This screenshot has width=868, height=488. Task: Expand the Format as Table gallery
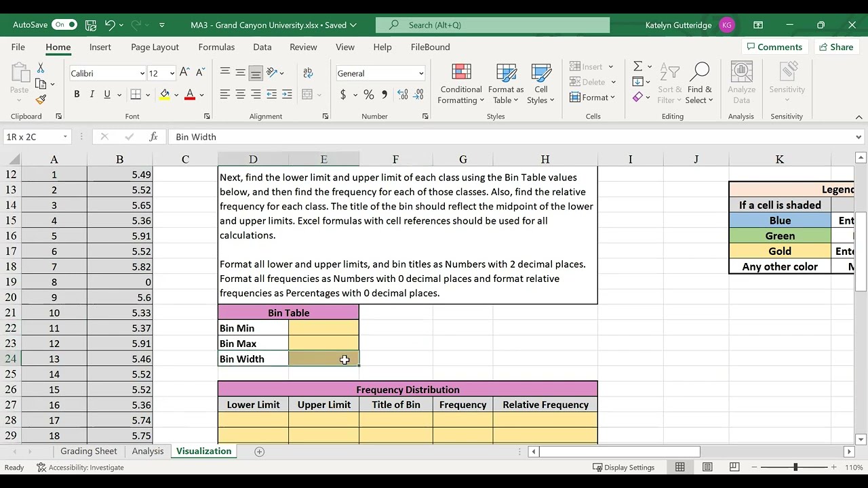click(x=506, y=84)
